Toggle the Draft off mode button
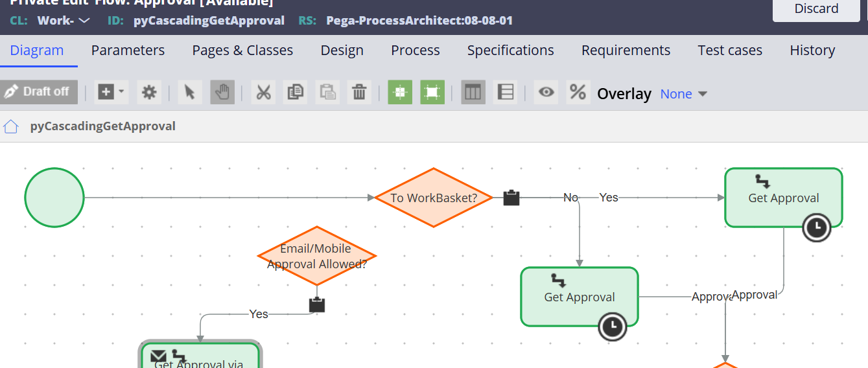 coord(39,92)
